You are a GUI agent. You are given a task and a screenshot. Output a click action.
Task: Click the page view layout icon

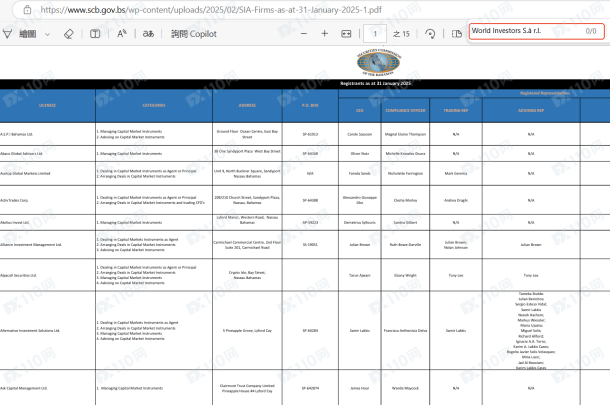click(457, 34)
